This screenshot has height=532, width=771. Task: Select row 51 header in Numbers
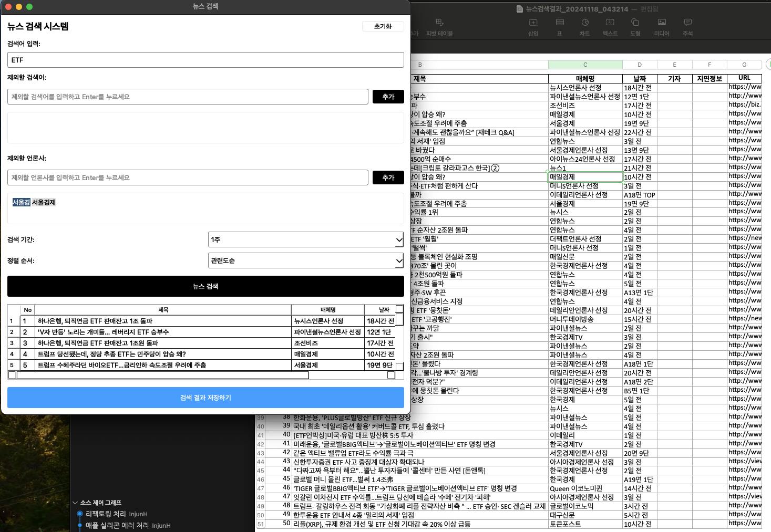(261, 524)
